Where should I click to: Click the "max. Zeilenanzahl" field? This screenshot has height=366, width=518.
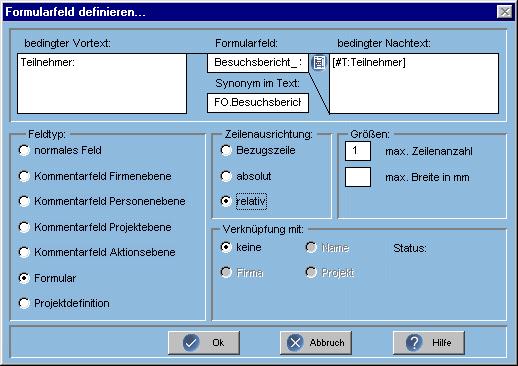(358, 151)
